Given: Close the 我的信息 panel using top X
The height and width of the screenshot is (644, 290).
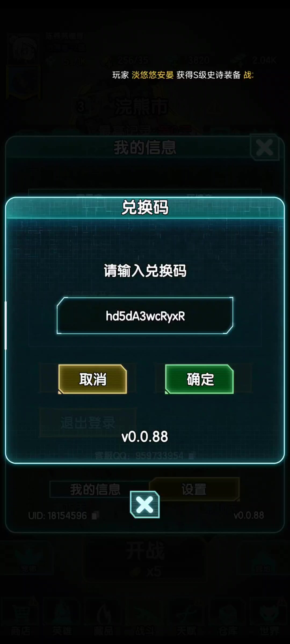Looking at the screenshot, I should (265, 147).
